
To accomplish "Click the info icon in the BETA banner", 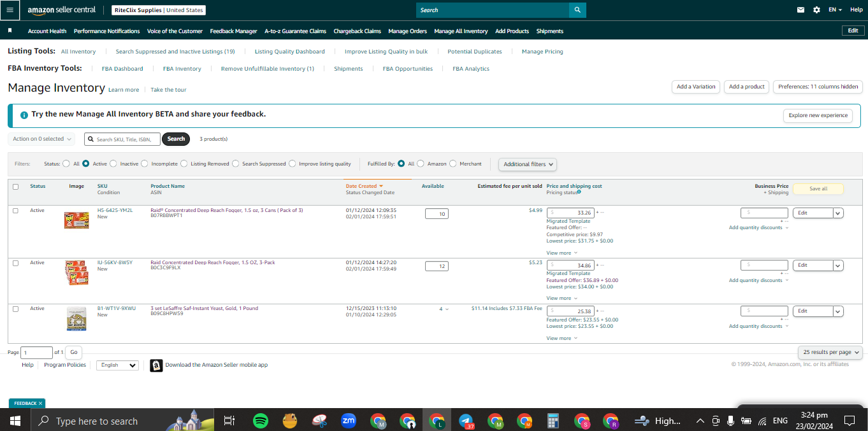I will [24, 115].
